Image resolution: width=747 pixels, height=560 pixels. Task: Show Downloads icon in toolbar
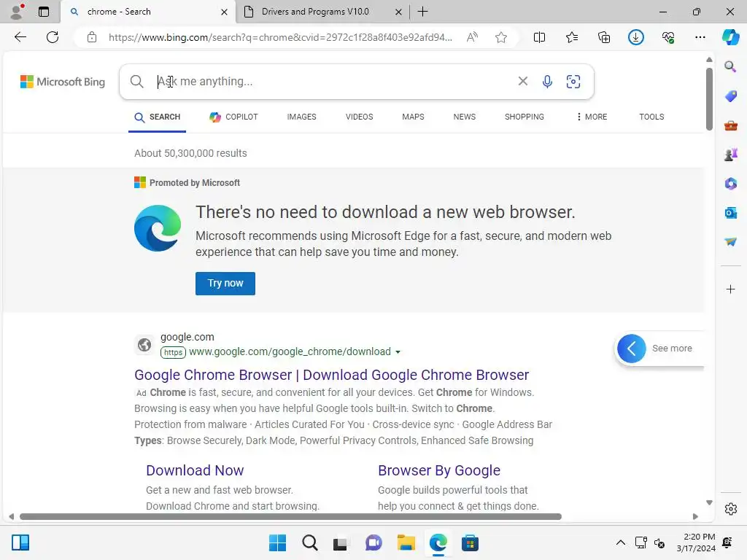tap(636, 37)
